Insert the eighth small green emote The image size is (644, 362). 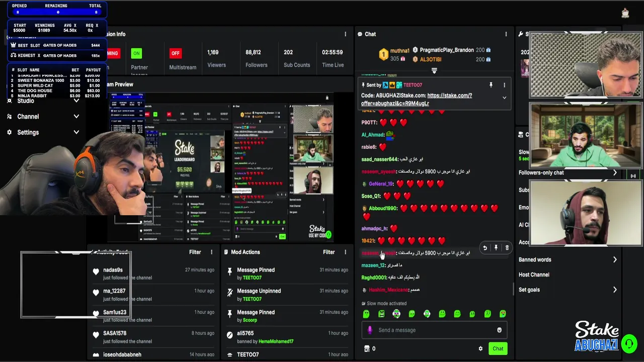pos(472,314)
